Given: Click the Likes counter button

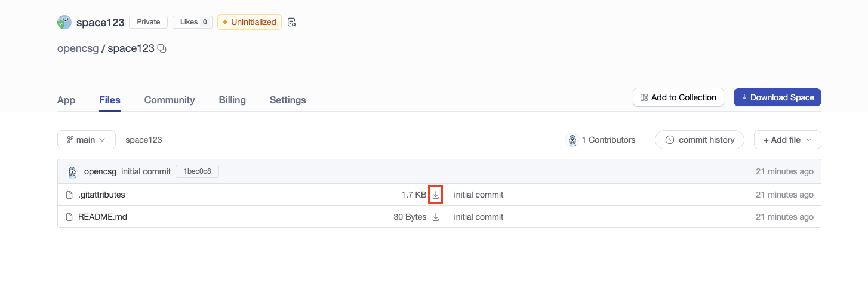Looking at the screenshot, I should [192, 22].
